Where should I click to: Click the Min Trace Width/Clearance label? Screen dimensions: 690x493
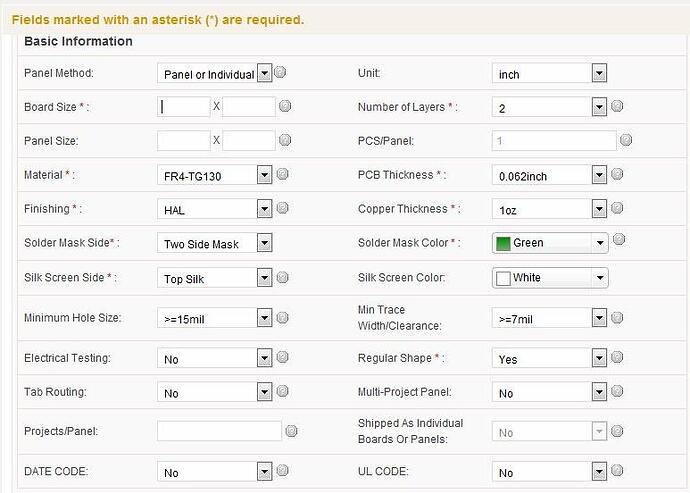point(400,318)
